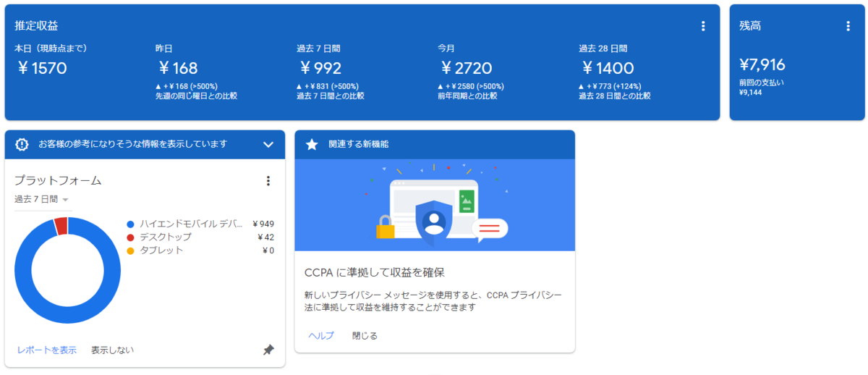Image resolution: width=868 pixels, height=375 pixels.
Task: Open the 残高 card three-dot menu
Action: [848, 26]
